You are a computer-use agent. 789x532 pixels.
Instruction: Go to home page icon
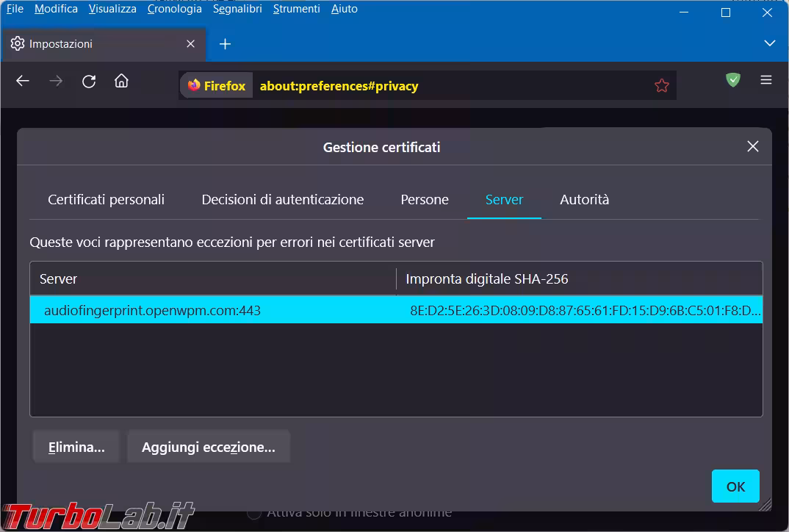(x=121, y=82)
